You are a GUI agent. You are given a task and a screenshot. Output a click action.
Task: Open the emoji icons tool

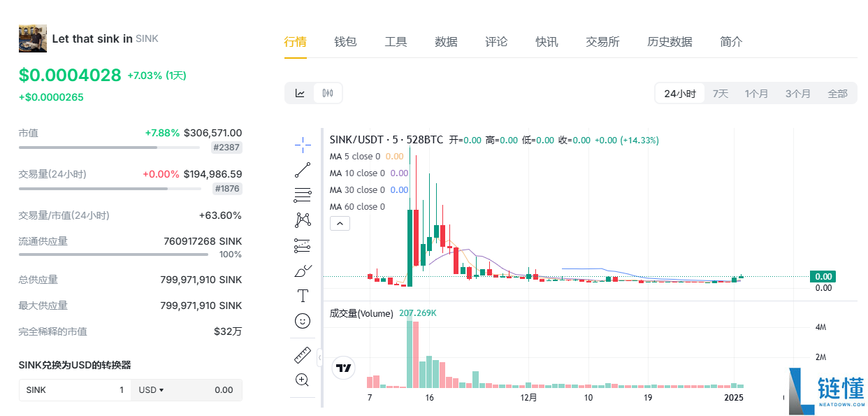point(303,321)
